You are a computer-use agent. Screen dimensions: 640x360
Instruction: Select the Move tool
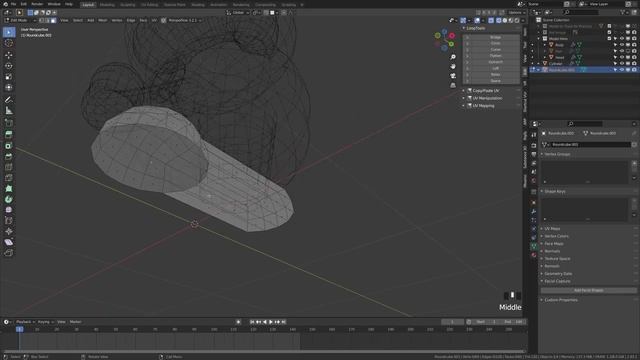[x=9, y=55]
